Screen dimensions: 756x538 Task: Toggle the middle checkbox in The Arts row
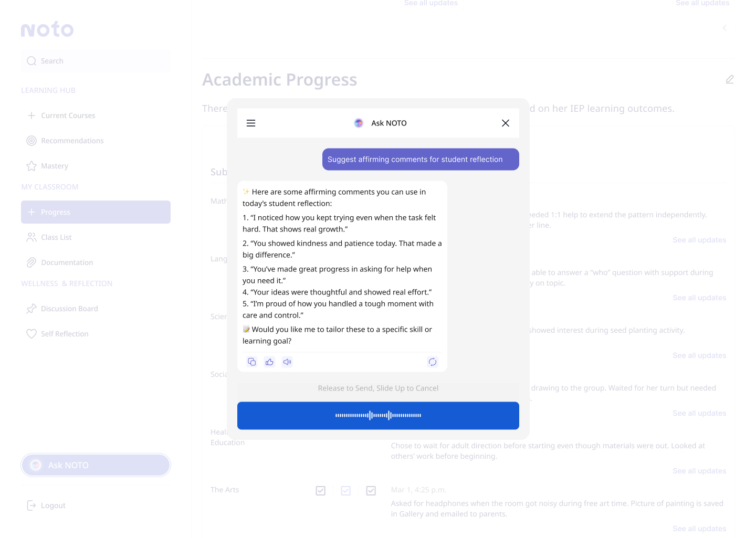[346, 491]
